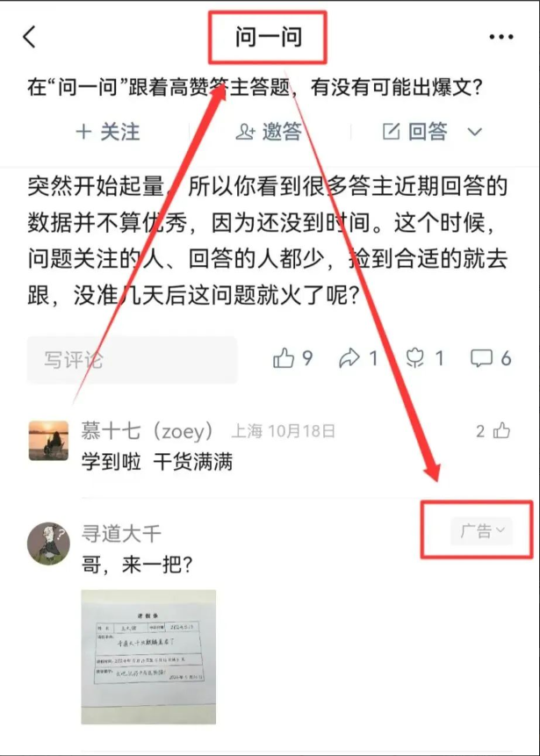Open the question title about 高赞答主
The width and height of the screenshot is (540, 756).
[x=255, y=88]
